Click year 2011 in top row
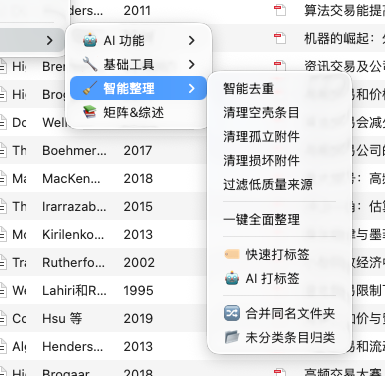Viewport: 385px width, 376px height. pos(137,10)
